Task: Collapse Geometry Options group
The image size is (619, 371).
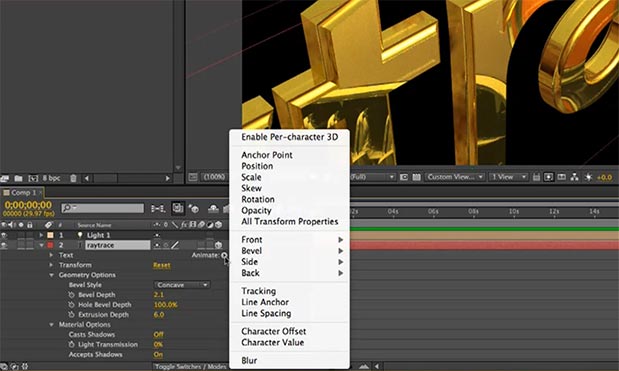Action: tap(51, 275)
